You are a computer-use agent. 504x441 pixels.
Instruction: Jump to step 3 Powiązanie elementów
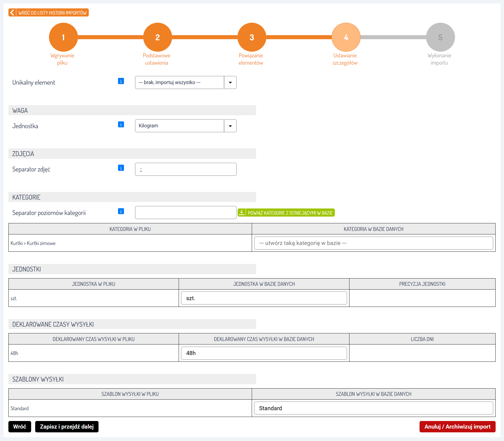point(252,37)
